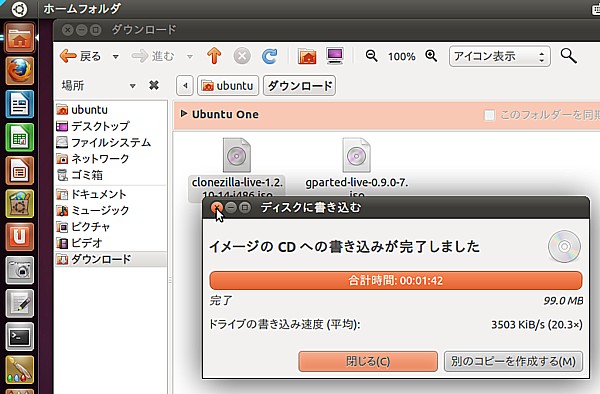Select the gparted-live ISO file icon
The width and height of the screenshot is (600, 394).
click(x=356, y=155)
